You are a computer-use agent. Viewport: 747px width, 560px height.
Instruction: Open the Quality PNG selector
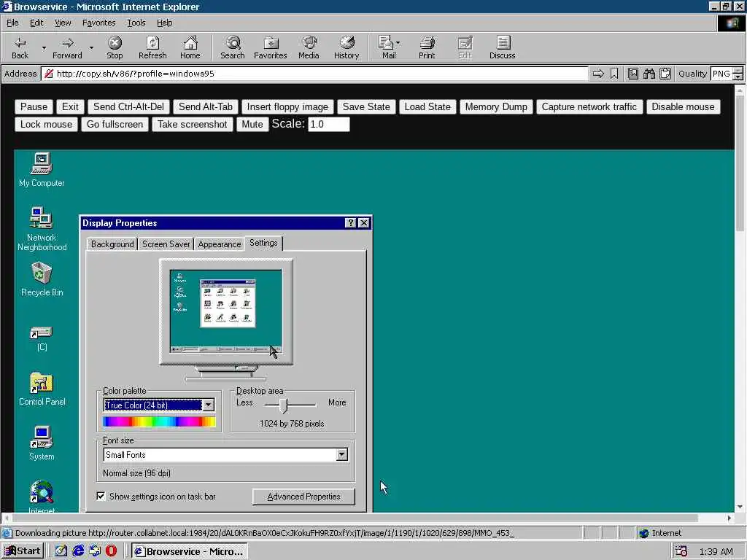click(726, 74)
